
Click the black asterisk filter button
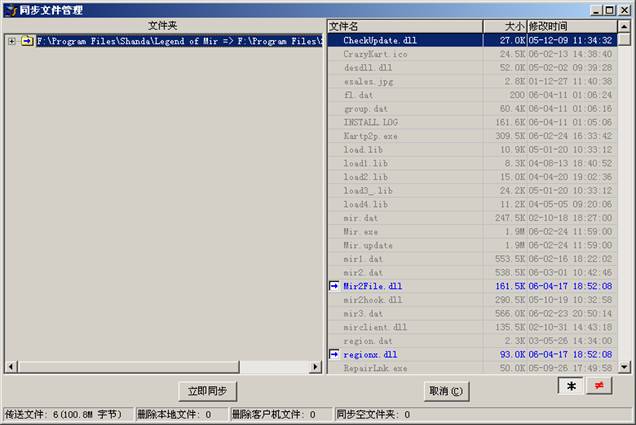click(571, 386)
